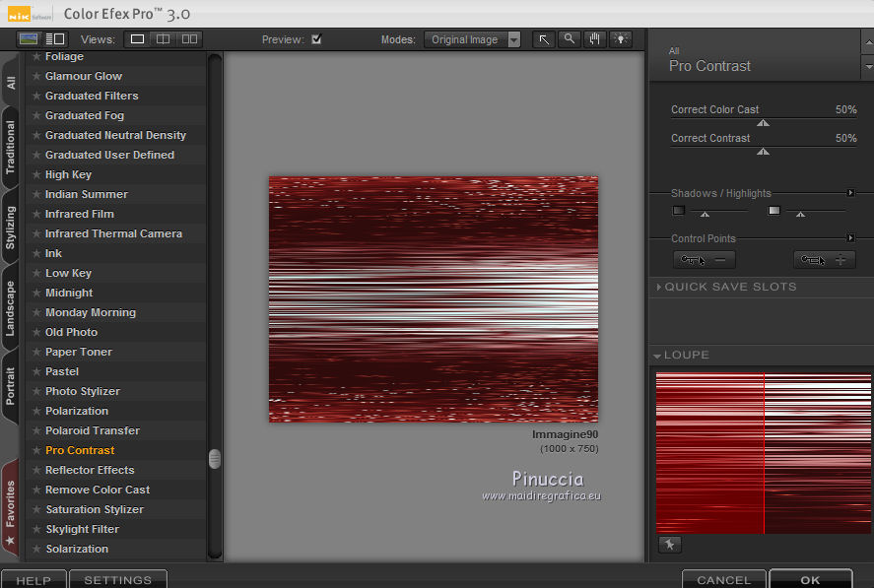Click the add control point button
Viewport: 874px width, 588px height.
825,260
